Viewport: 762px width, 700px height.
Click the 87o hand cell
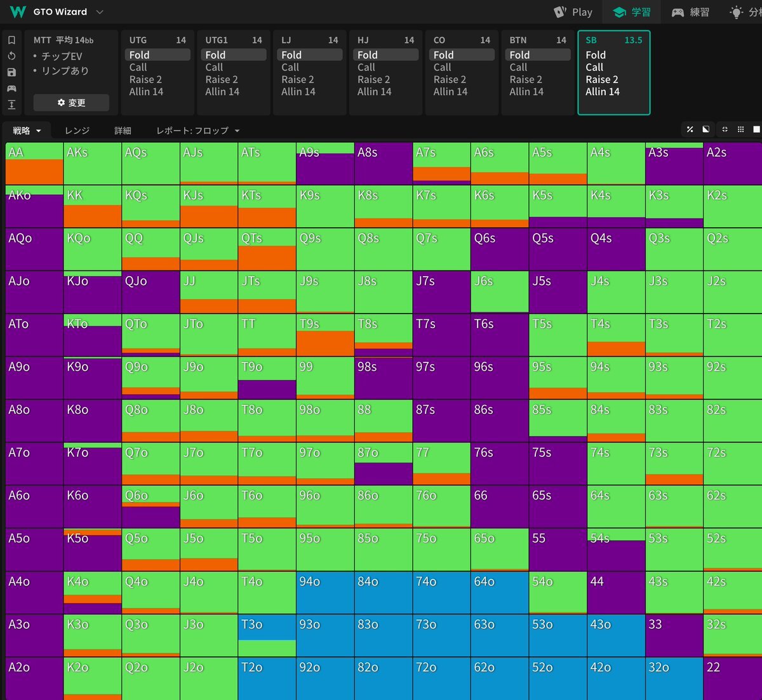(383, 464)
